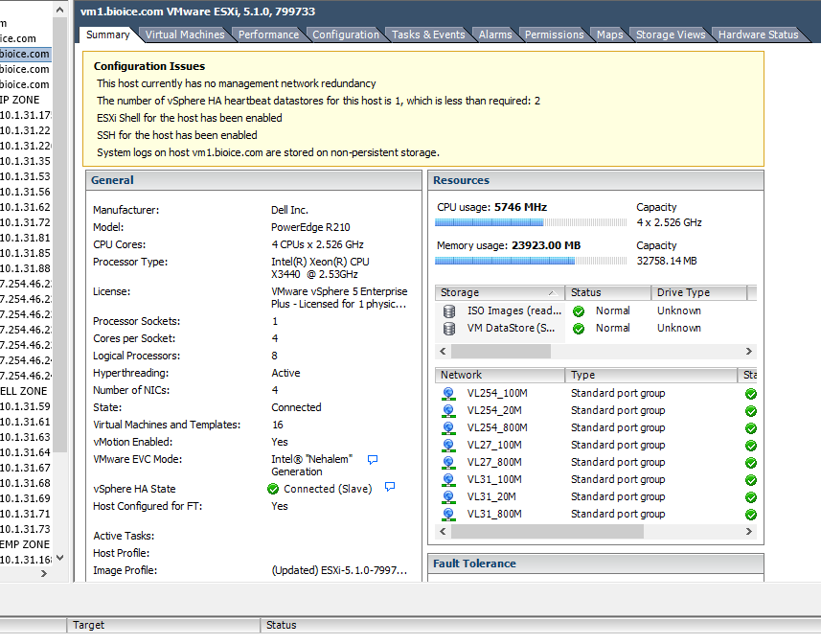This screenshot has width=821, height=644.
Task: Click the VL27_800M network icon
Action: [448, 462]
